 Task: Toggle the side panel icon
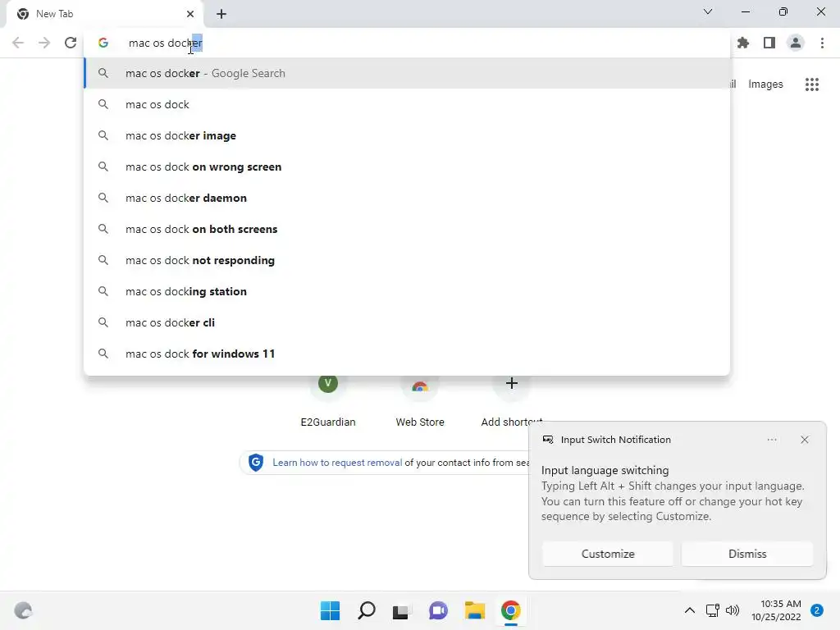coord(769,43)
